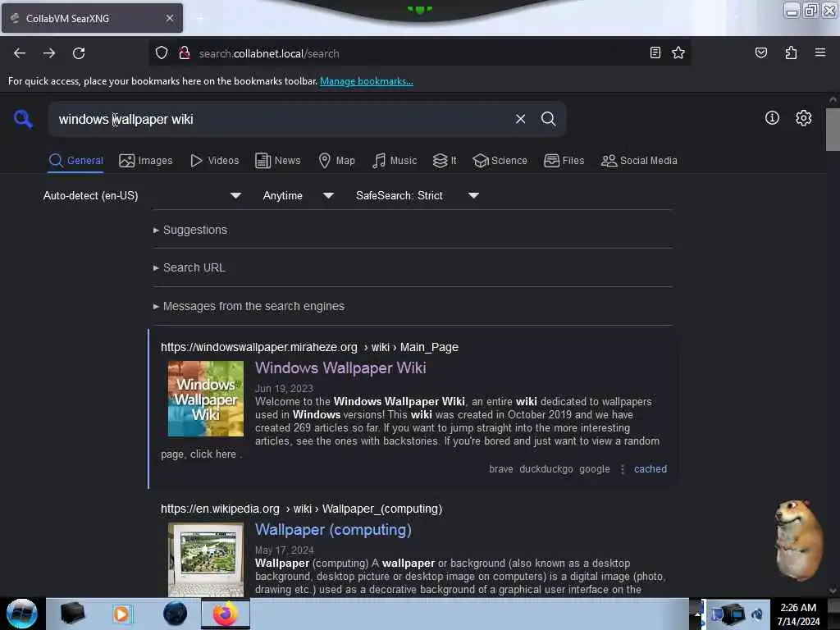Switch to the Social Media category tab
This screenshot has width=840, height=630.
click(x=638, y=161)
